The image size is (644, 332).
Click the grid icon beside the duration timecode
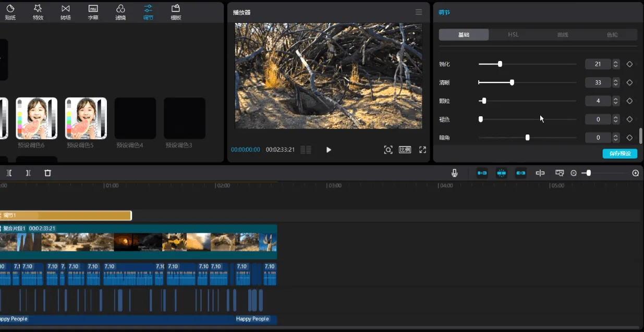pyautogui.click(x=306, y=150)
